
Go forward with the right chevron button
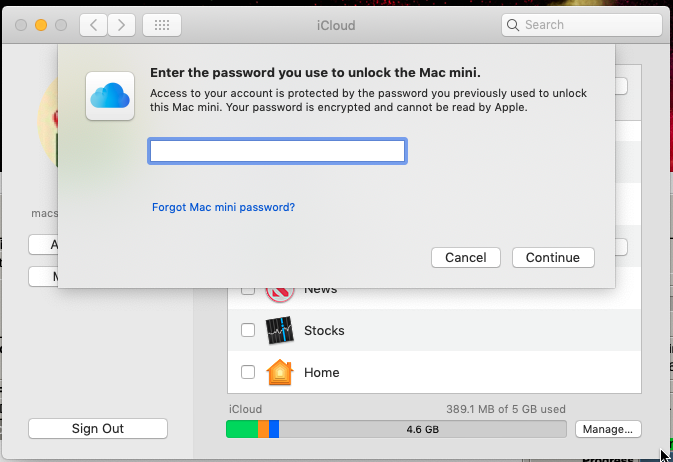121,24
